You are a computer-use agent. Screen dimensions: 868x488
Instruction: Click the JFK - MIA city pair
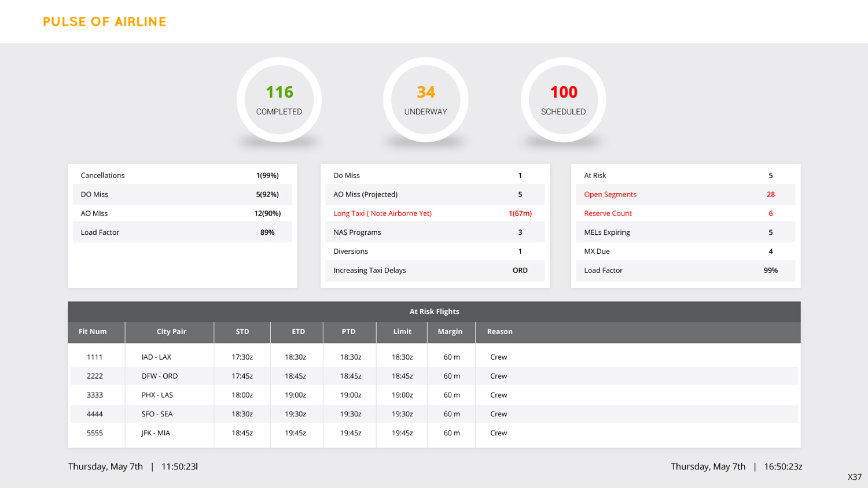pos(156,433)
